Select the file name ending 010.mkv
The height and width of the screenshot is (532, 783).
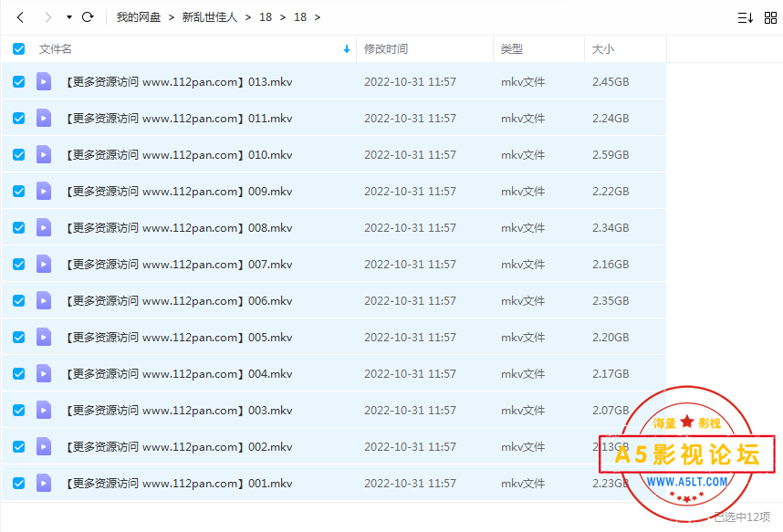coord(178,155)
